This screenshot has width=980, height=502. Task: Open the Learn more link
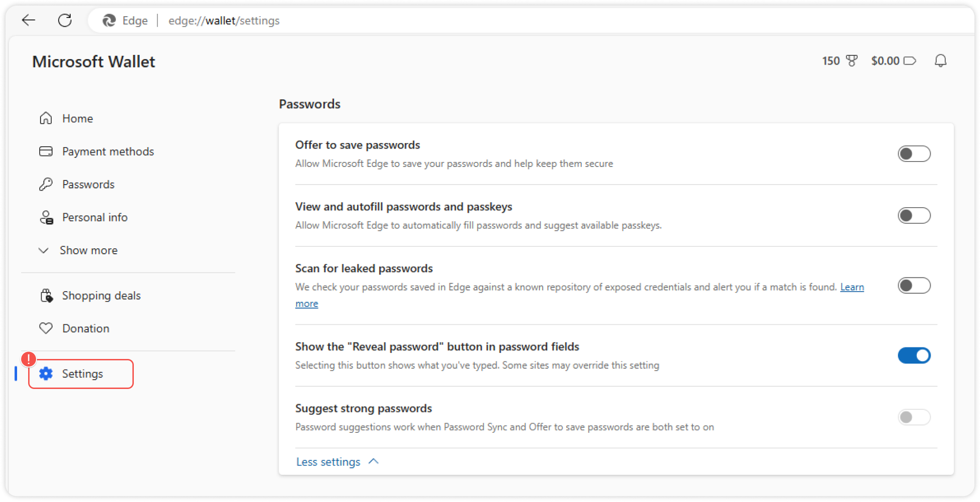point(852,287)
